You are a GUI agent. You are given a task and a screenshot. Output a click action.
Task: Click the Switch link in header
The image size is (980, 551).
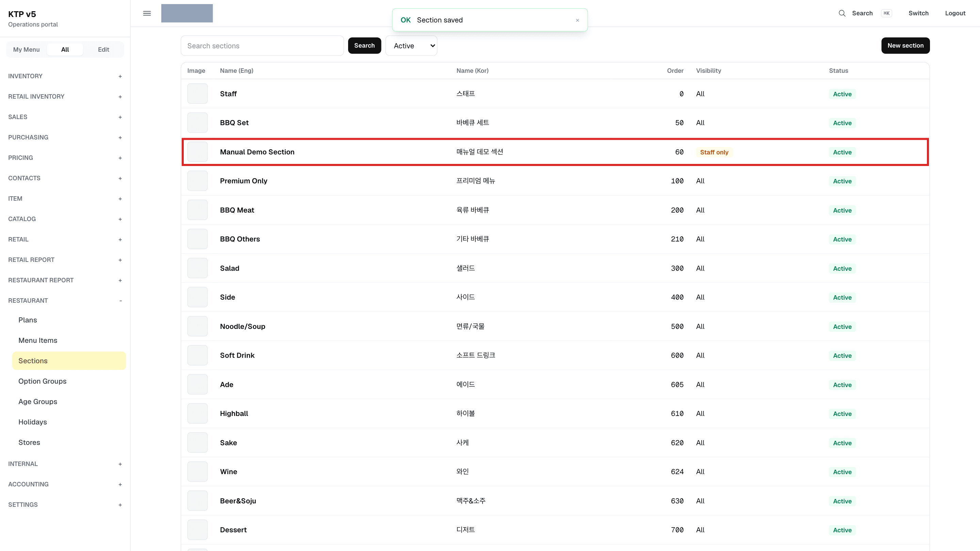tap(918, 13)
